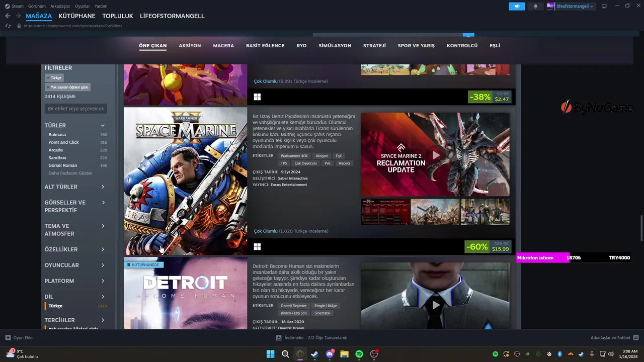The height and width of the screenshot is (362, 644).
Task: Open the announcements megaphone button
Action: (517, 6)
